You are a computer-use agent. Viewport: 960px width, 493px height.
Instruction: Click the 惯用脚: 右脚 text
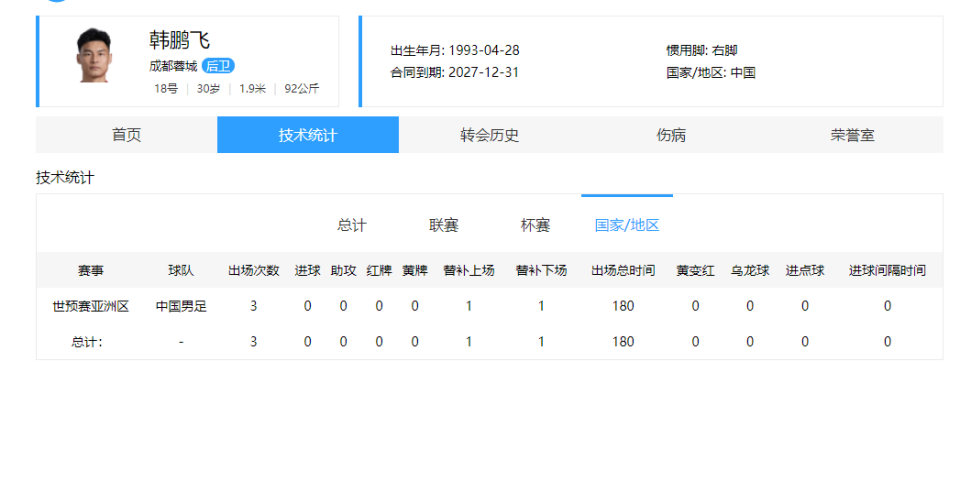(702, 50)
